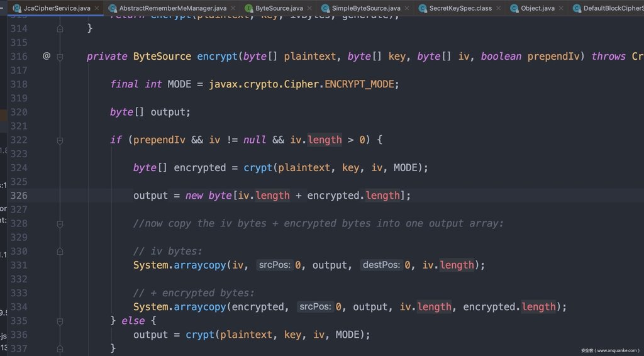Click the class icon on Object.java tab
This screenshot has height=356, width=644.
click(514, 8)
